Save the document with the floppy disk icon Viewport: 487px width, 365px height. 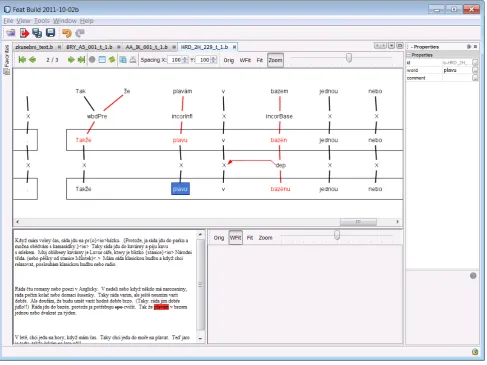click(50, 33)
